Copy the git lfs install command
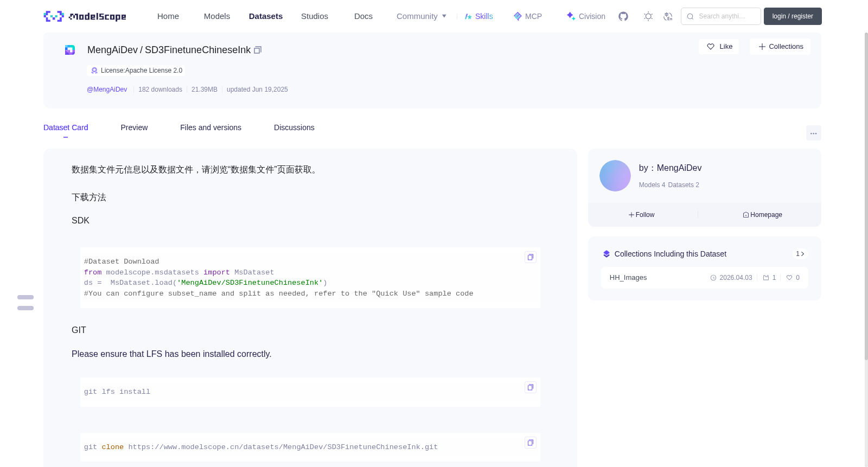Screen dimensions: 868x467 pos(531,387)
